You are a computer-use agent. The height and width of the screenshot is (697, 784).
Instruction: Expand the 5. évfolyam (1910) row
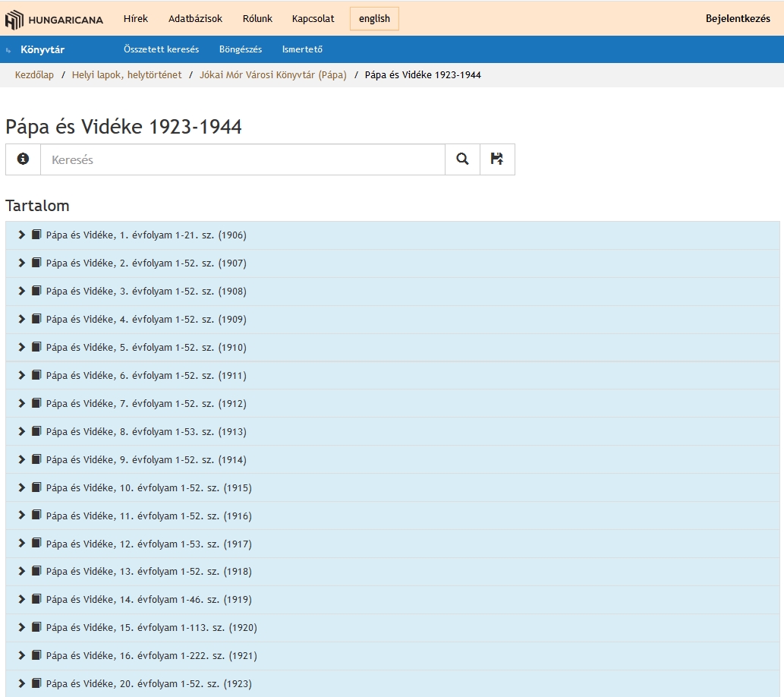click(21, 347)
